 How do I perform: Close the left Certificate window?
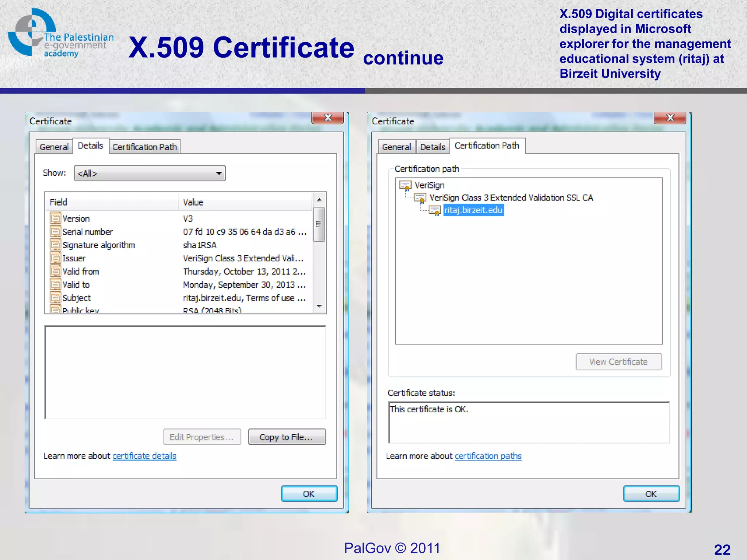(x=328, y=117)
